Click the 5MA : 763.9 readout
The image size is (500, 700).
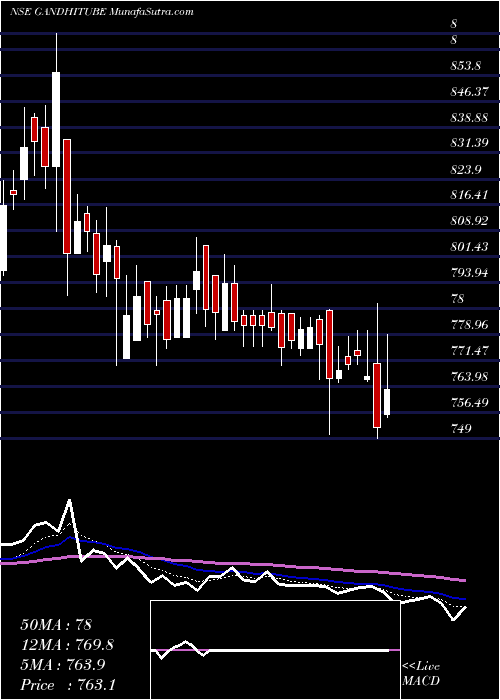tap(63, 664)
